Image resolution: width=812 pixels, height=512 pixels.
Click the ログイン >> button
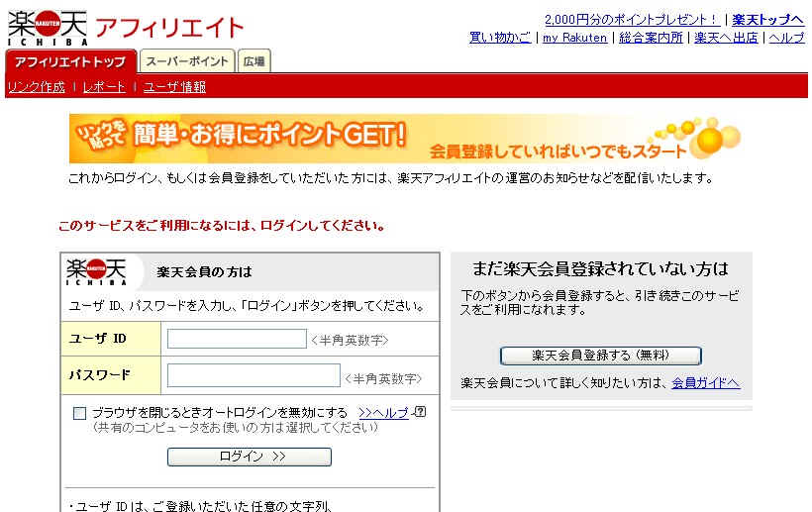[x=250, y=457]
